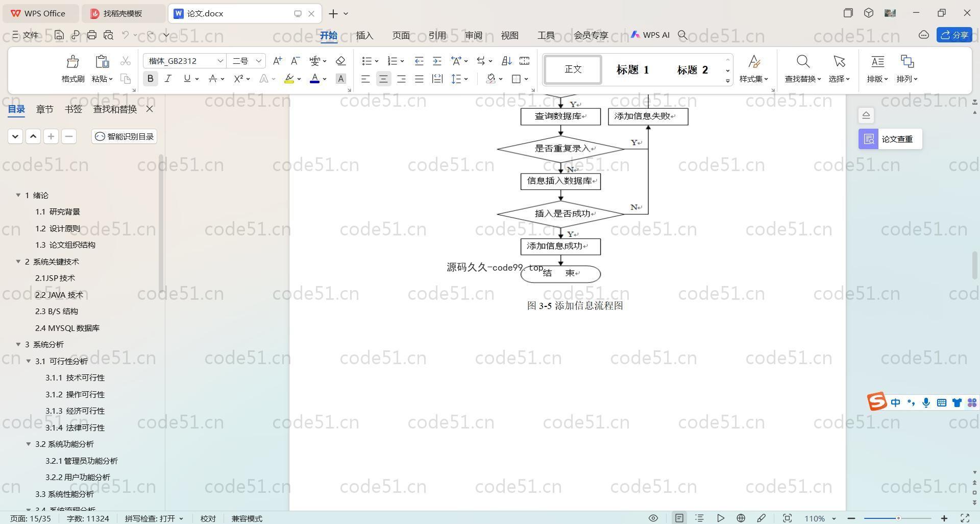Click the Paper Check sidebar icon
Viewport: 980px width, 524px height.
tap(869, 139)
